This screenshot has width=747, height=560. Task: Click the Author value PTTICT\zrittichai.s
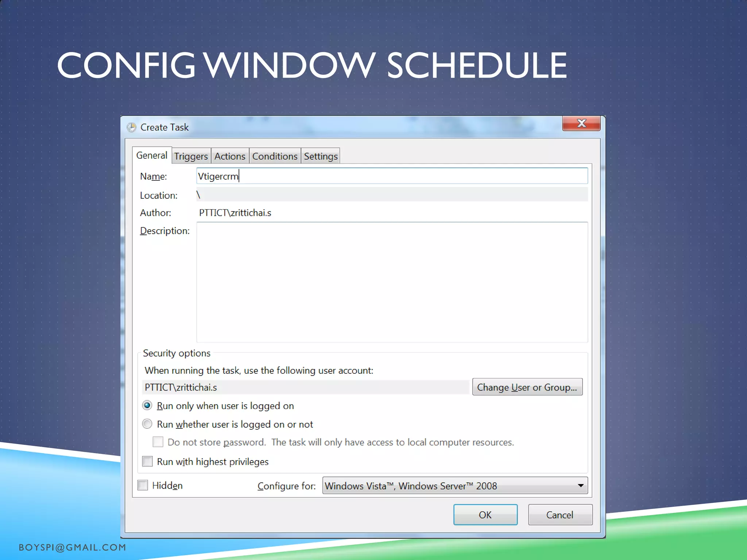pyautogui.click(x=235, y=213)
